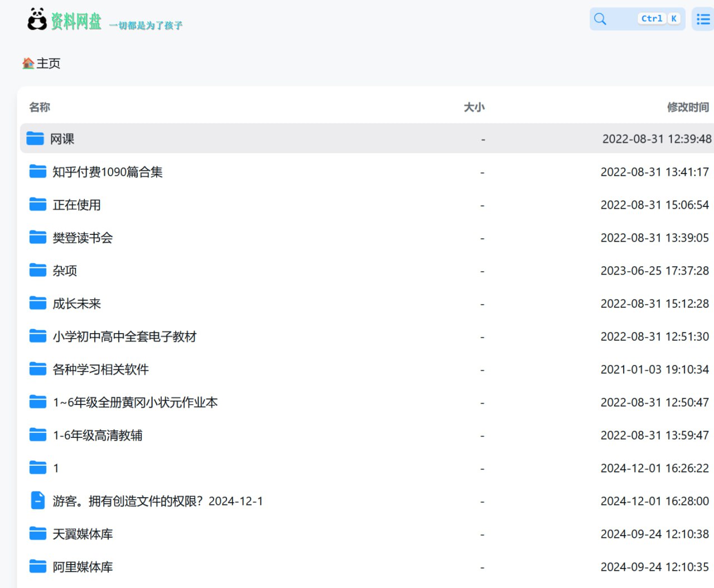This screenshot has height=588, width=714.
Task: Select the 成长未来 folder name
Action: [76, 303]
